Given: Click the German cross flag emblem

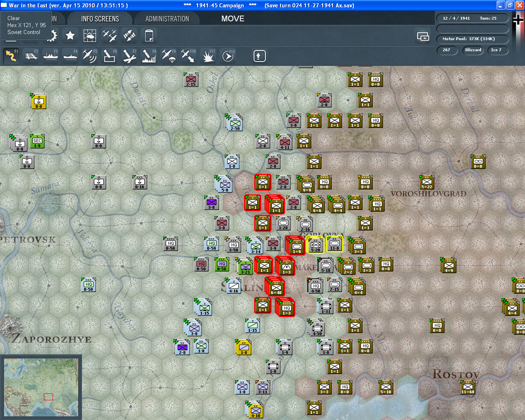Looking at the screenshot, I should 518,20.
